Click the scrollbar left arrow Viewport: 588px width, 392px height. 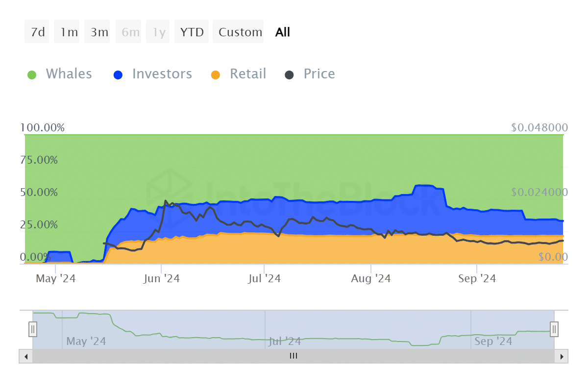tap(24, 356)
